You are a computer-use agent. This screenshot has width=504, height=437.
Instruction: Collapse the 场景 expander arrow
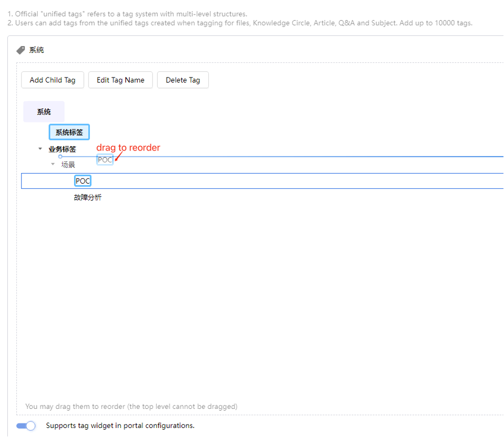coord(53,164)
